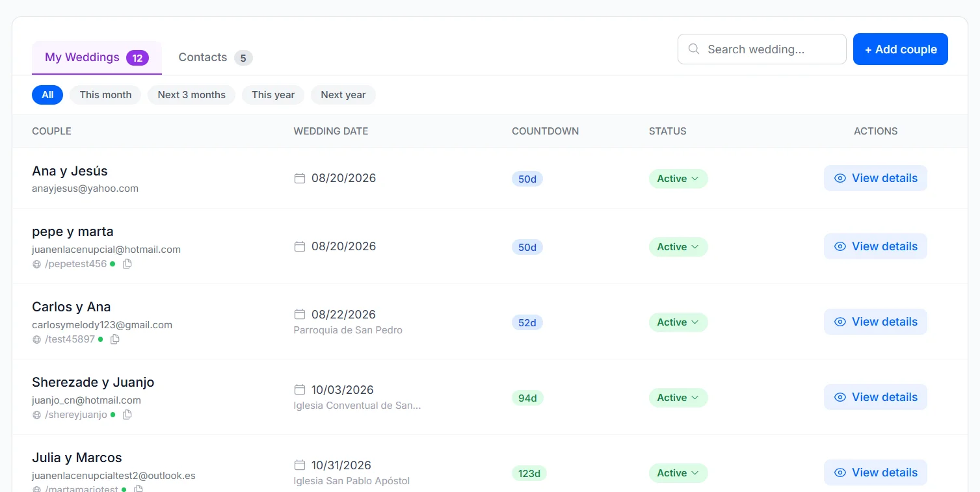Click eye icon in pepe y marta row
The height and width of the screenshot is (492, 980).
tap(840, 246)
